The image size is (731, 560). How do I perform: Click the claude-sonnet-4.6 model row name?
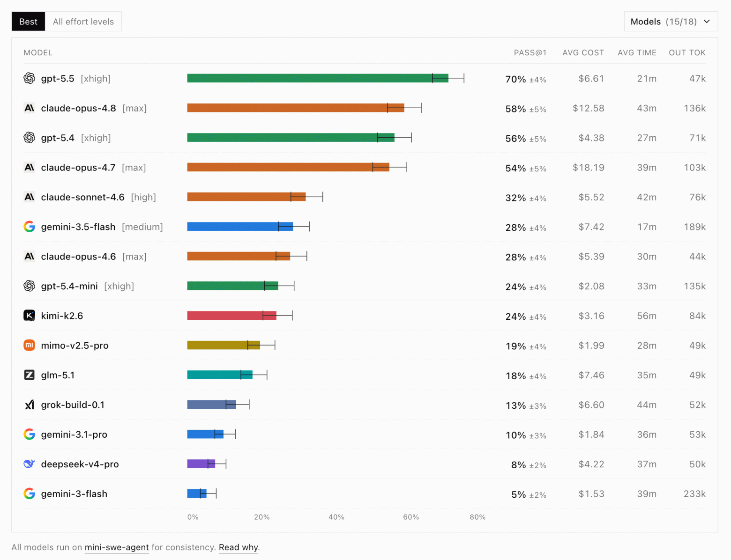(83, 197)
